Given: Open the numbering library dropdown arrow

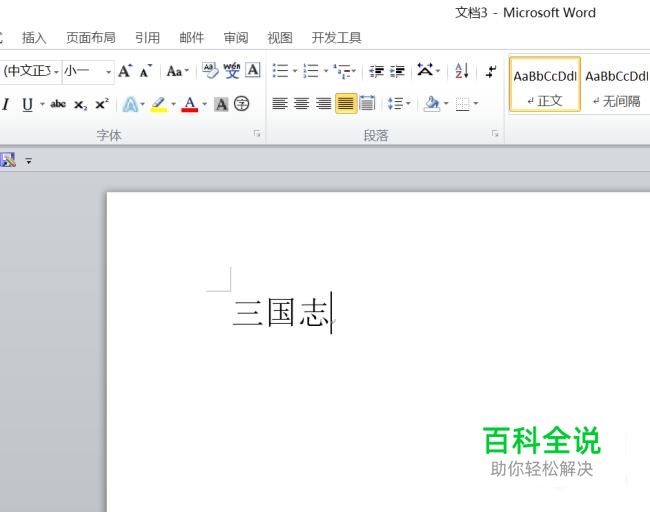Looking at the screenshot, I should pyautogui.click(x=326, y=71).
